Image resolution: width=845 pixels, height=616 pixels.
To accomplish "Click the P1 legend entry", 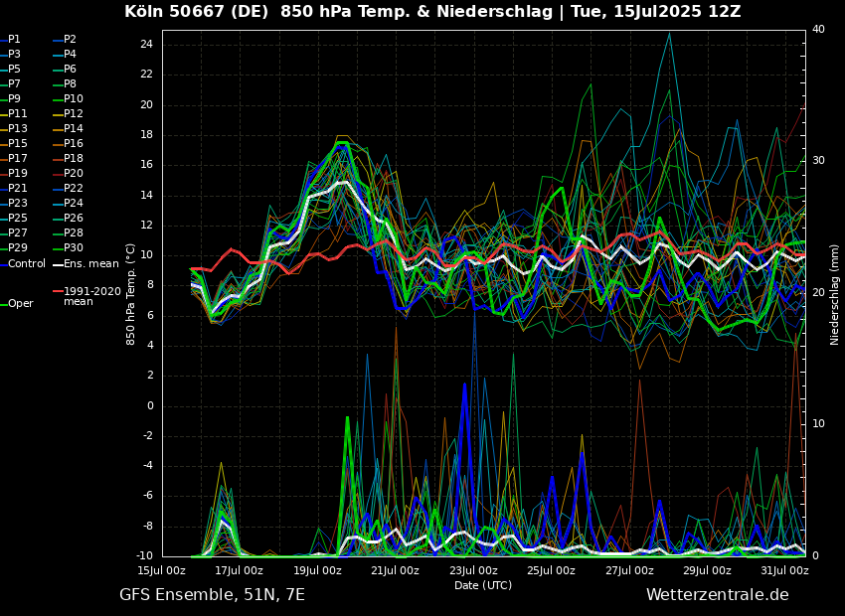I will (14, 40).
